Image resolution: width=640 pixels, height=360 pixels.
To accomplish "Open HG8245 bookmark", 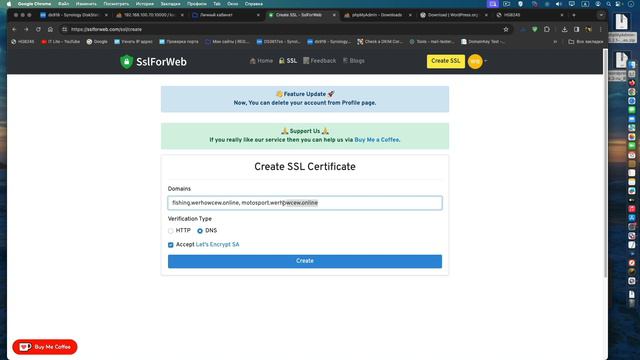I will pos(23,42).
